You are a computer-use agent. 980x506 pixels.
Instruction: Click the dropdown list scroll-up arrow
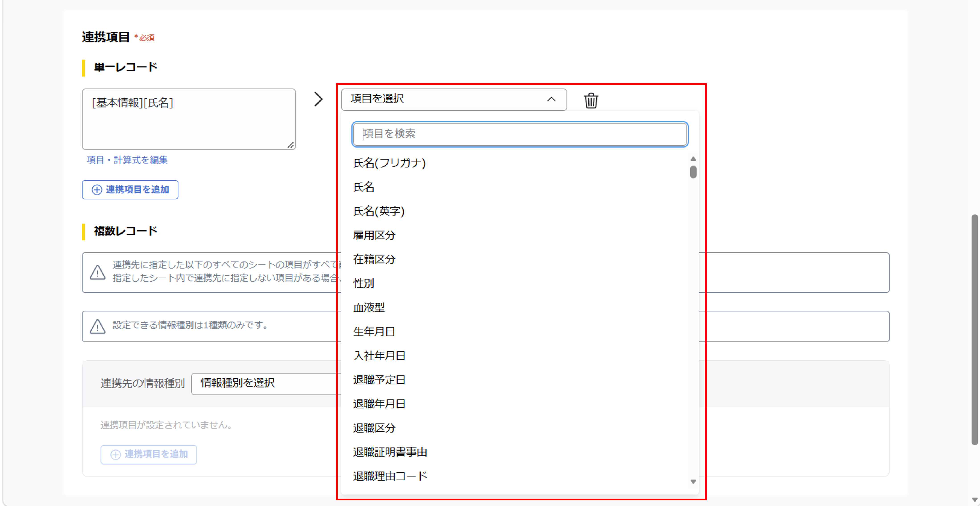coord(693,159)
